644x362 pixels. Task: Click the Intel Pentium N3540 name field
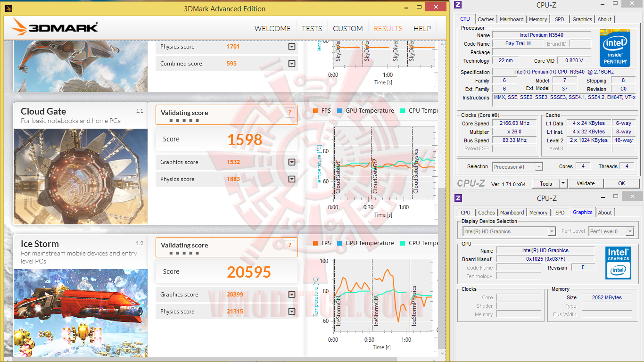click(x=541, y=35)
